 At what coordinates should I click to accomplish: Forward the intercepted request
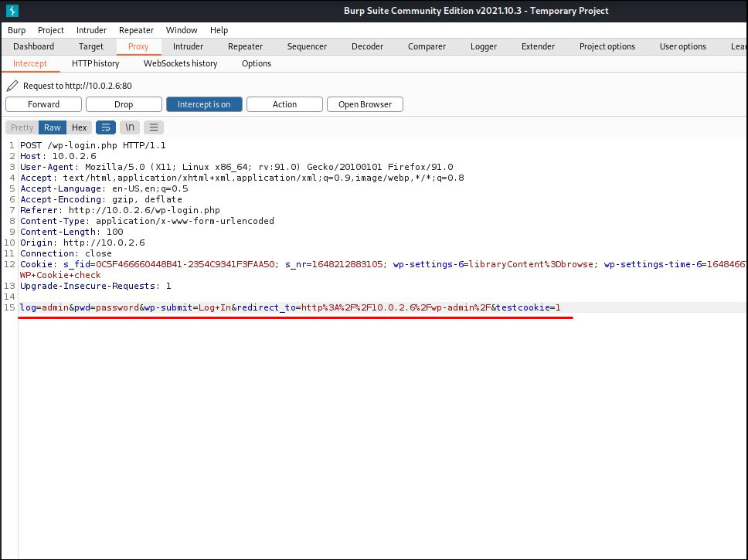pyautogui.click(x=44, y=104)
